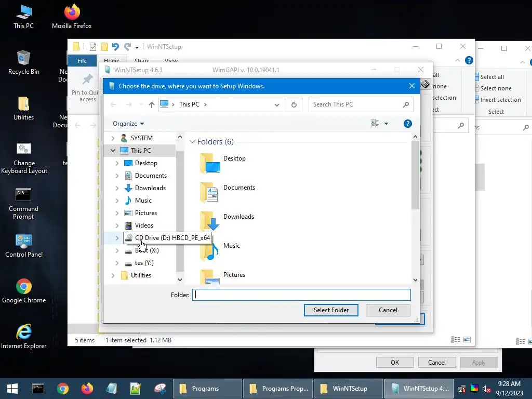This screenshot has height=399, width=532.
Task: Click OK in Programs Properties window
Action: pyautogui.click(x=395, y=362)
